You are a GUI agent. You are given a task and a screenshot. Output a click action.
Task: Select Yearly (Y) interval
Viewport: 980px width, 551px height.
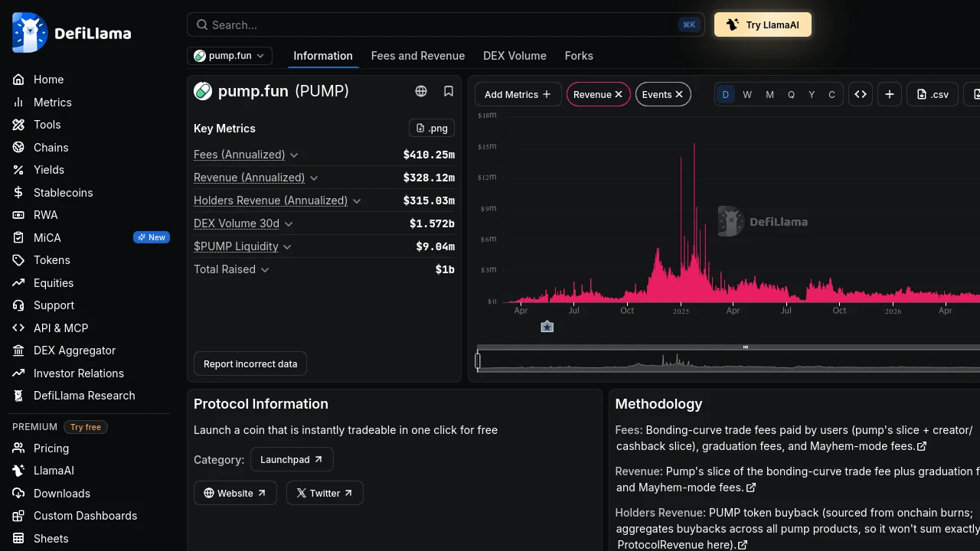(812, 94)
